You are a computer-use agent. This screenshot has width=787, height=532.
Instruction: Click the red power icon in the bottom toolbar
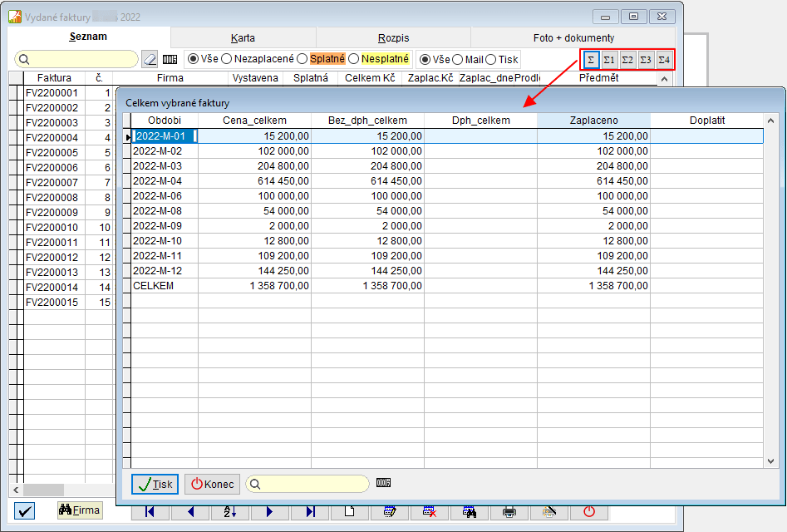tap(589, 511)
